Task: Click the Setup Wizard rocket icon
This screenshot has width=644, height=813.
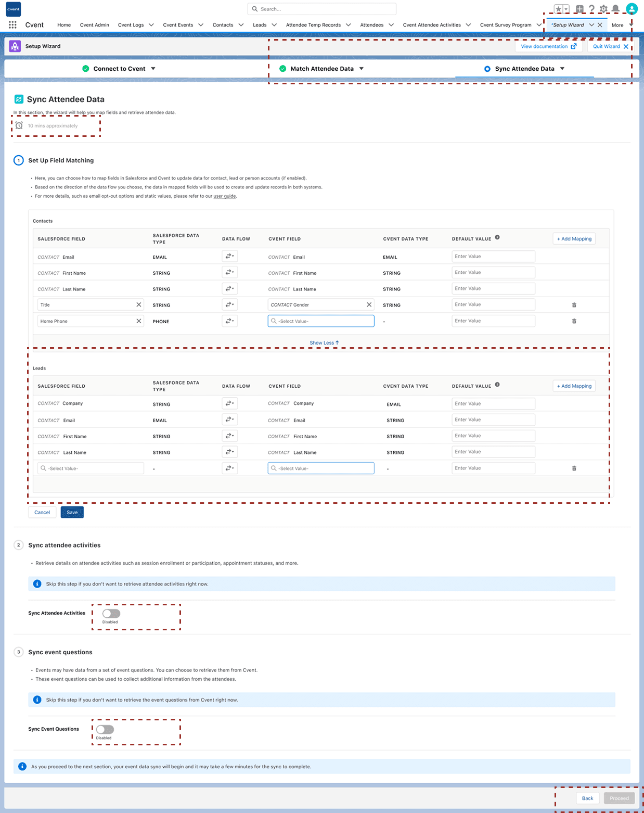Action: point(15,46)
